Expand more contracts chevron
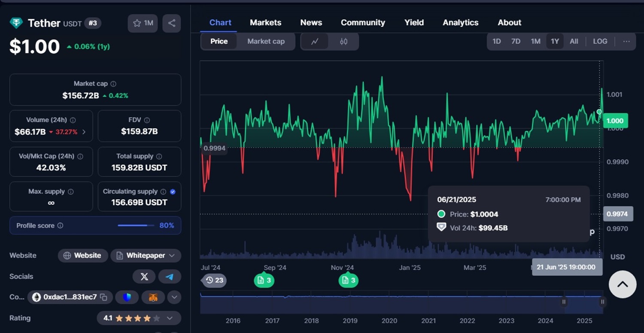 click(174, 297)
